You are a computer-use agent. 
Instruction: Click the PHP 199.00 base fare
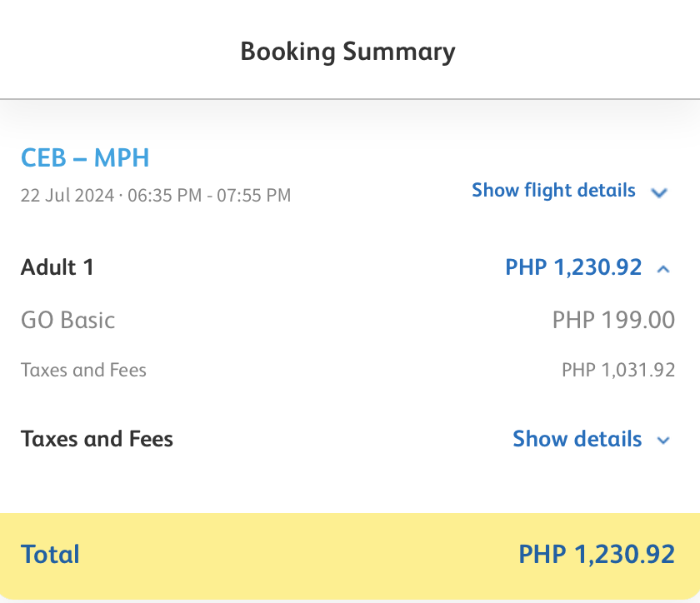click(613, 320)
